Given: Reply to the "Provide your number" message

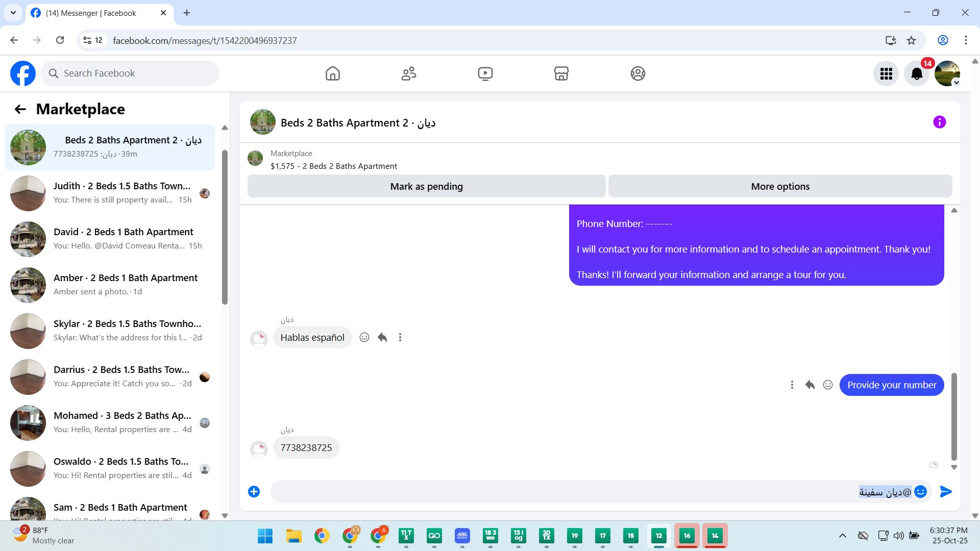Looking at the screenshot, I should click(810, 385).
